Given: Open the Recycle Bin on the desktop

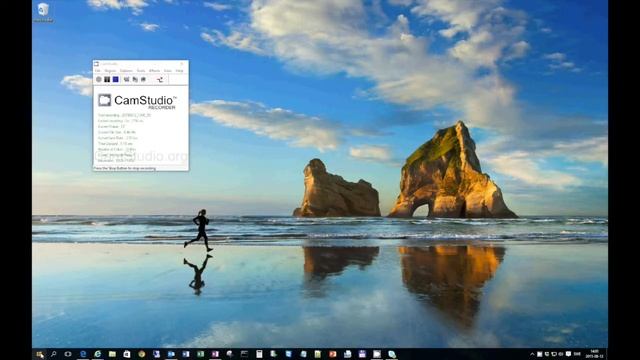Looking at the screenshot, I should pos(43,12).
